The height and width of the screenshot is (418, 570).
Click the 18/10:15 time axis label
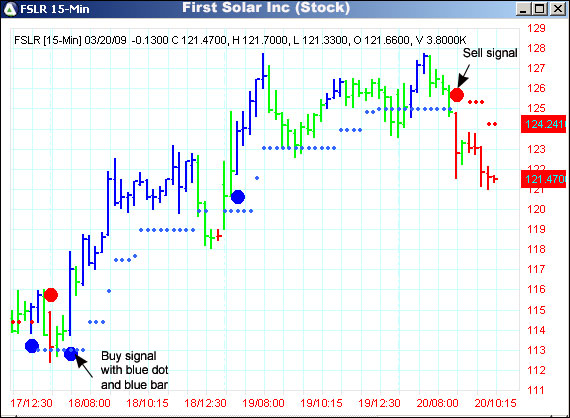tap(147, 403)
